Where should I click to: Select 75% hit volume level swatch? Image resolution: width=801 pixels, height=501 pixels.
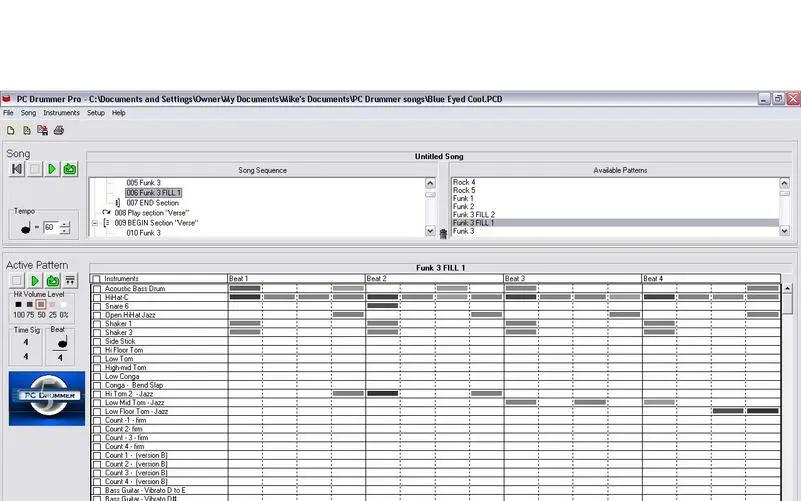pos(30,304)
